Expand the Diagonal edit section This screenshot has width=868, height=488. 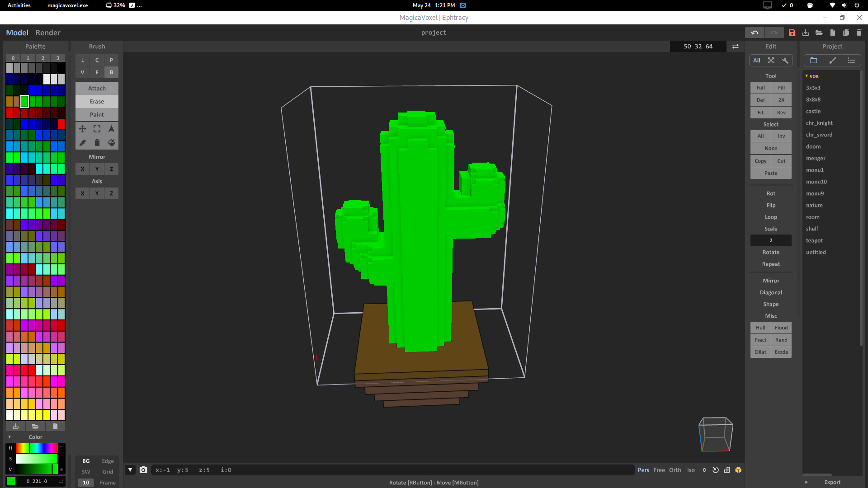tap(771, 292)
